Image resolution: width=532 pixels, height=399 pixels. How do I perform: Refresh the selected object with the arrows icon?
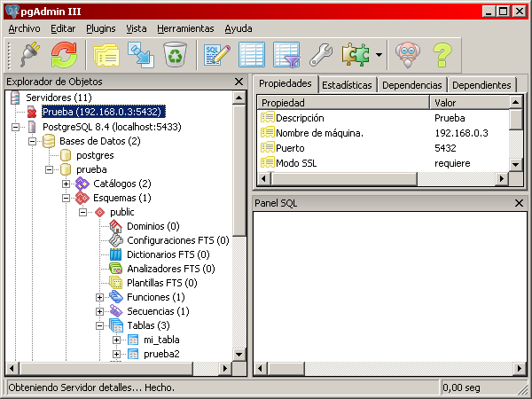(x=64, y=54)
